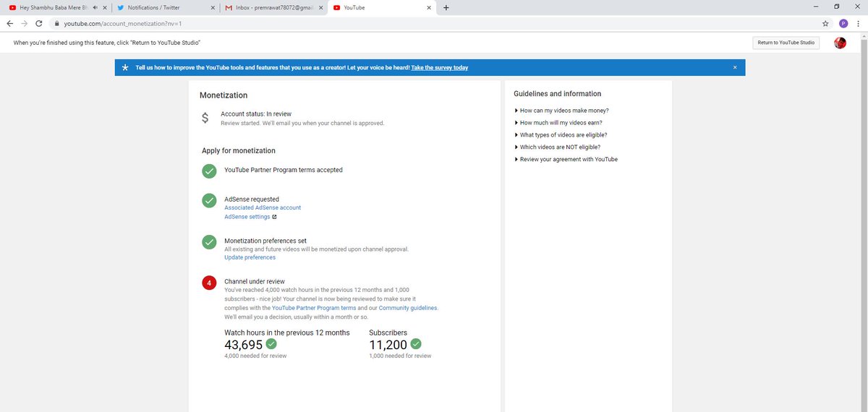Image resolution: width=868 pixels, height=412 pixels.
Task: Click 'YouTube Partner Program terms accepted' text
Action: coord(284,170)
